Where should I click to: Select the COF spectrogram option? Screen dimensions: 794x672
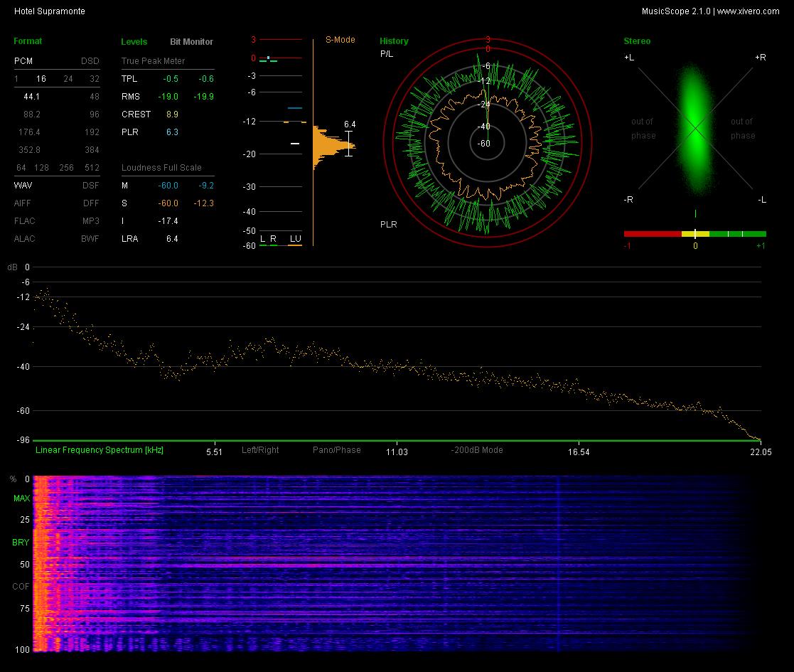click(x=21, y=587)
